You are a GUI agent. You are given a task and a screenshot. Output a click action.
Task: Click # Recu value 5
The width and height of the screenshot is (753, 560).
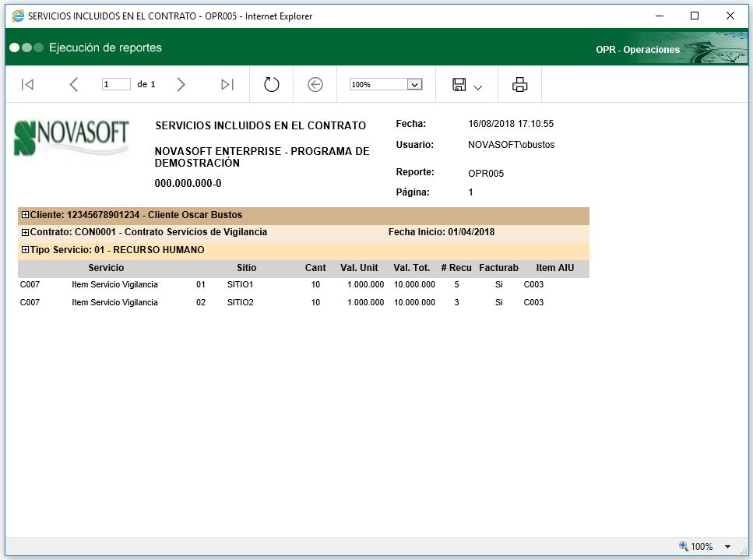456,285
